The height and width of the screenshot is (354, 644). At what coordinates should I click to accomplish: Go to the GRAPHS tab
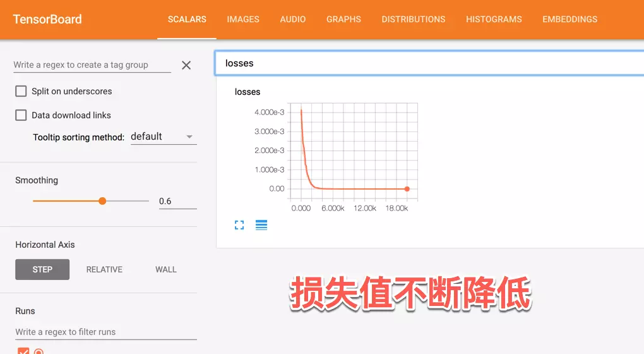343,20
